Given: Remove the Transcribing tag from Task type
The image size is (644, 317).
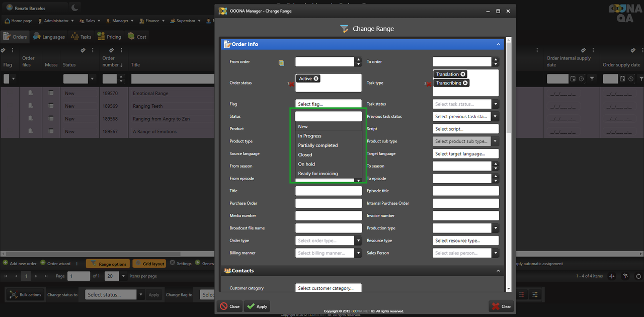Looking at the screenshot, I should coord(465,83).
